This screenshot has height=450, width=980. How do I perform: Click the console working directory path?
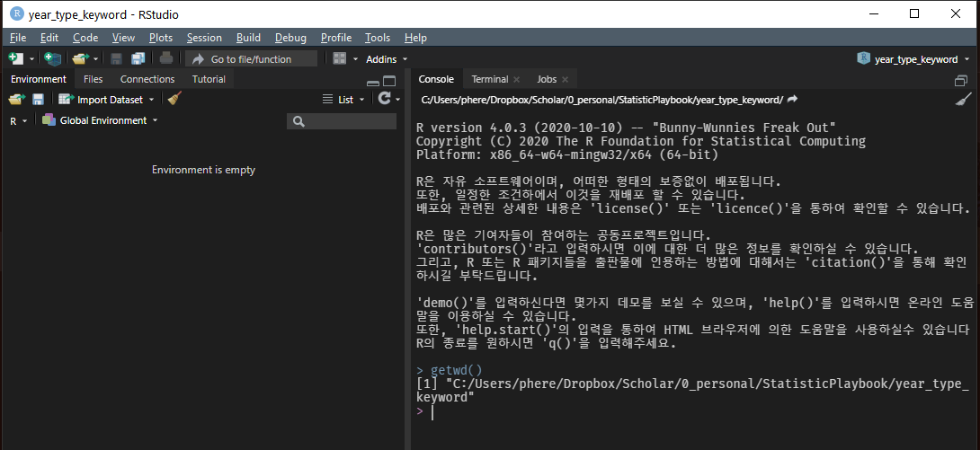[x=601, y=100]
